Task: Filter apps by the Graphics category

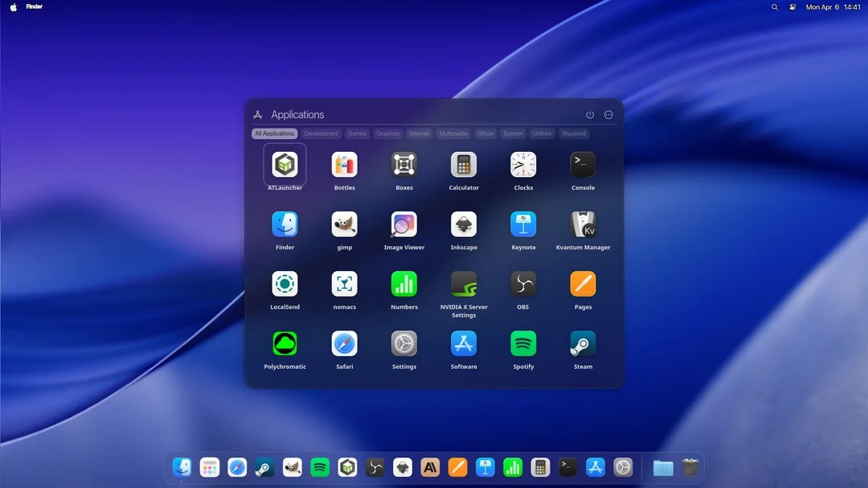Action: [387, 133]
